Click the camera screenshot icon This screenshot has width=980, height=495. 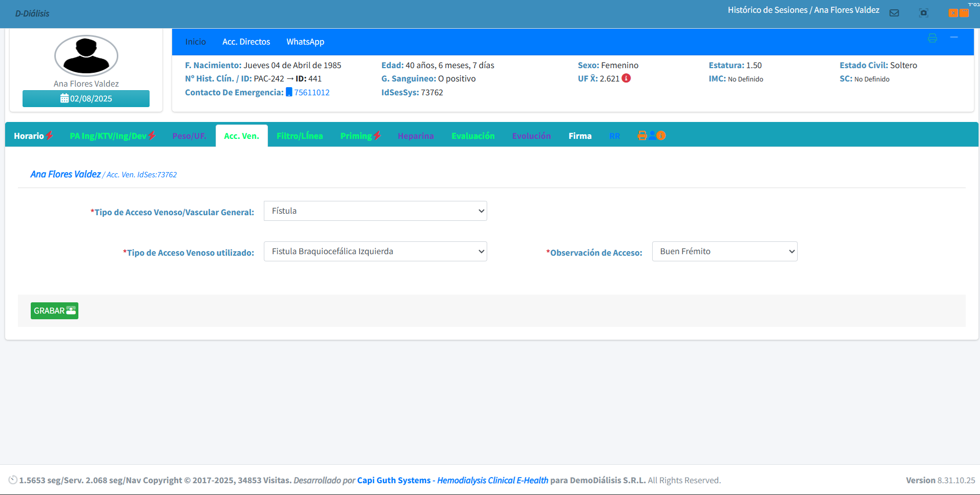coord(924,13)
